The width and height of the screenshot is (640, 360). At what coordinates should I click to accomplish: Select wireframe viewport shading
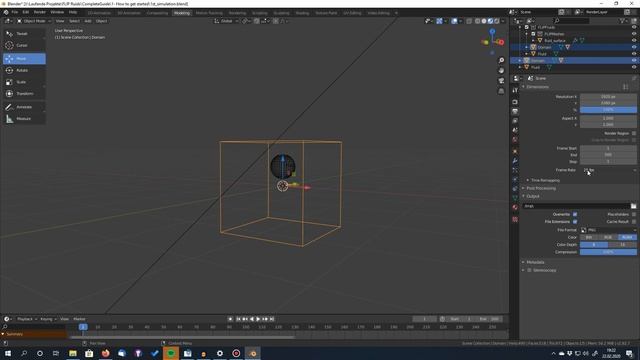pyautogui.click(x=477, y=21)
